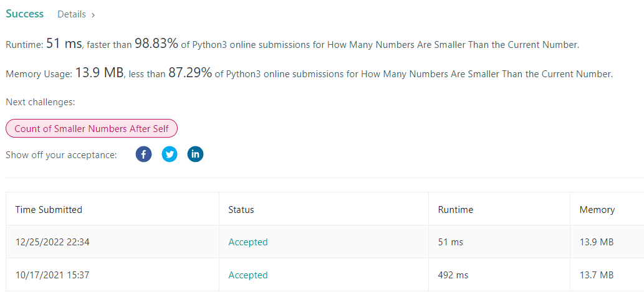Click the 12/25/2022 22:34 timestamp cell
The height and width of the screenshot is (292, 644).
coord(52,242)
